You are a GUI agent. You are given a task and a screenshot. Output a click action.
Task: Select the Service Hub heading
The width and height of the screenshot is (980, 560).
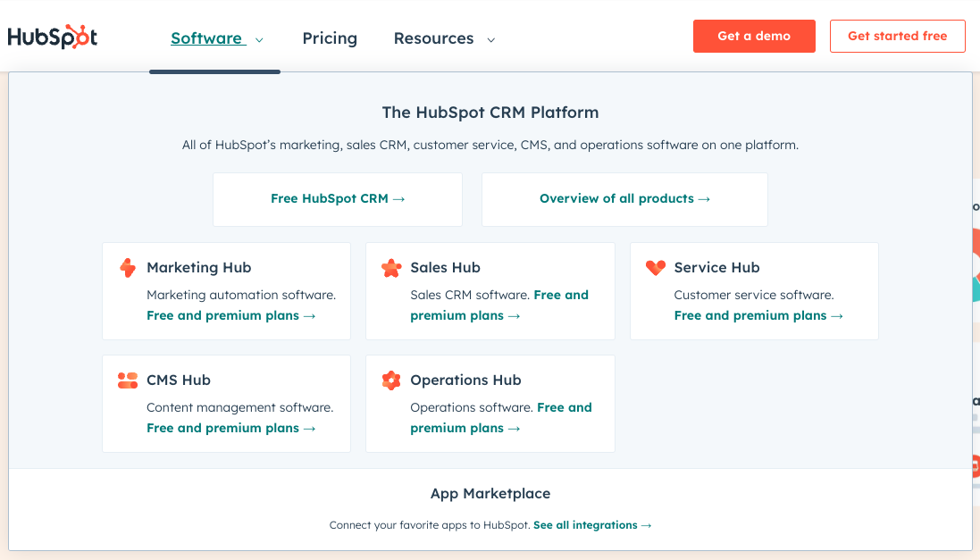pos(716,268)
